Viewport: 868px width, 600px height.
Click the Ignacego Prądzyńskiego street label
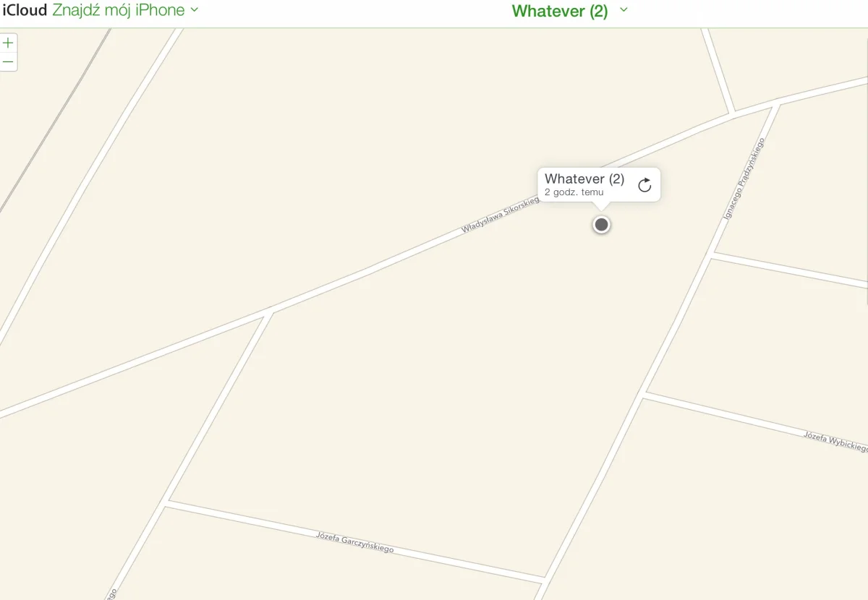744,179
